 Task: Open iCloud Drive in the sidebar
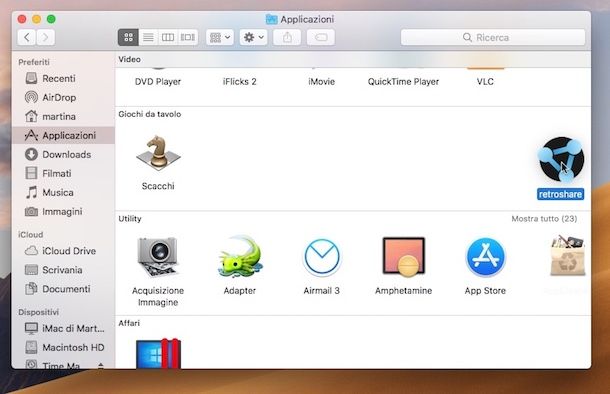tap(63, 251)
